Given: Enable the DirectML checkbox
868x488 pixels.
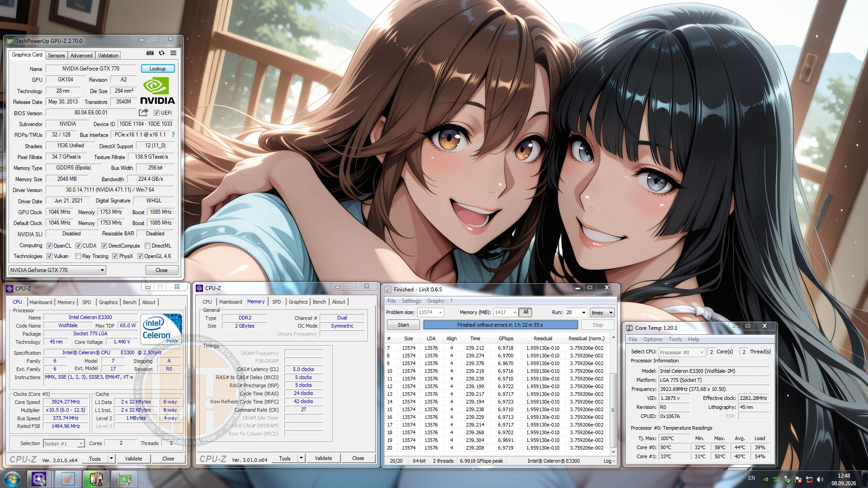Looking at the screenshot, I should (x=147, y=246).
